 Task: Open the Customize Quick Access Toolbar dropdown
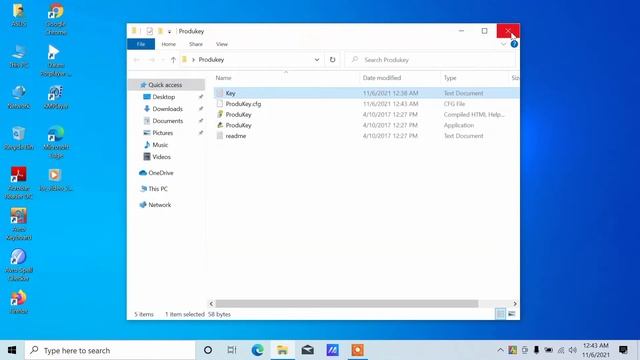pos(169,31)
